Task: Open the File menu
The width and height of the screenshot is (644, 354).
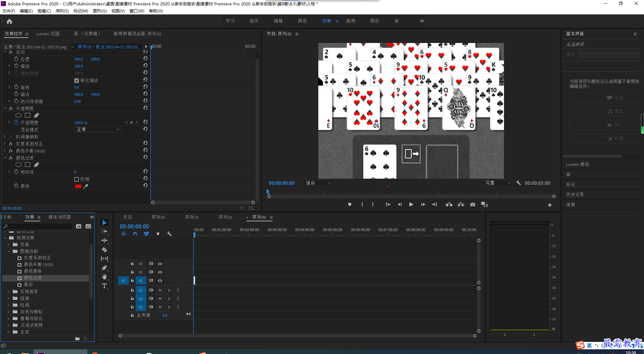Action: 8,11
